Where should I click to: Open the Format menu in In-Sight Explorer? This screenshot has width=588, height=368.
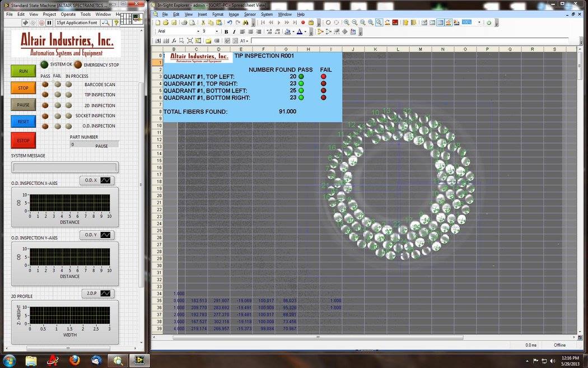217,14
